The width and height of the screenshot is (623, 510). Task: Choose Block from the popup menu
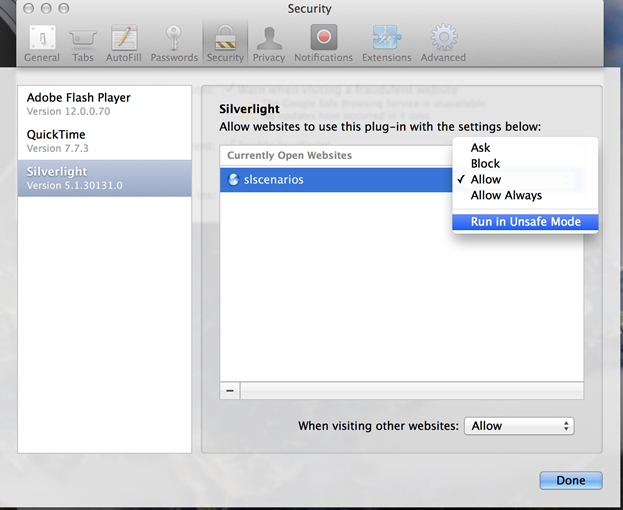coord(525,164)
